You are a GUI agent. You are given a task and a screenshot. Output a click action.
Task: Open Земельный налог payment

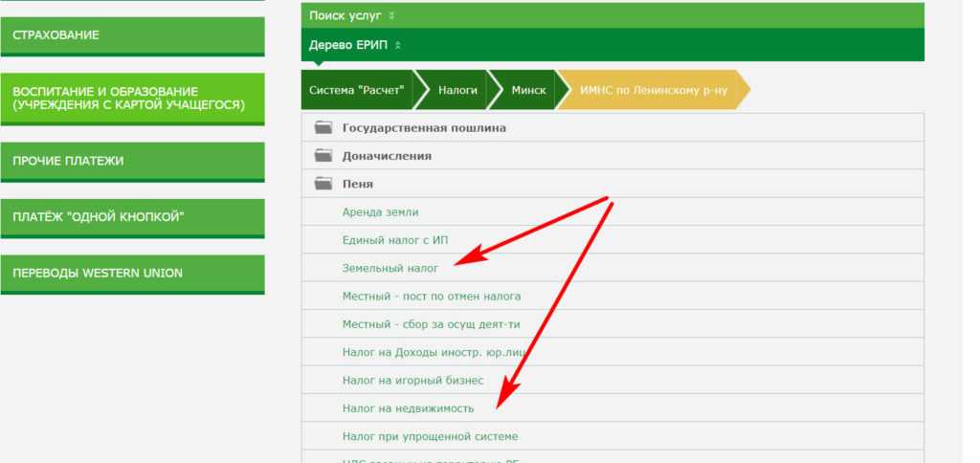(390, 268)
